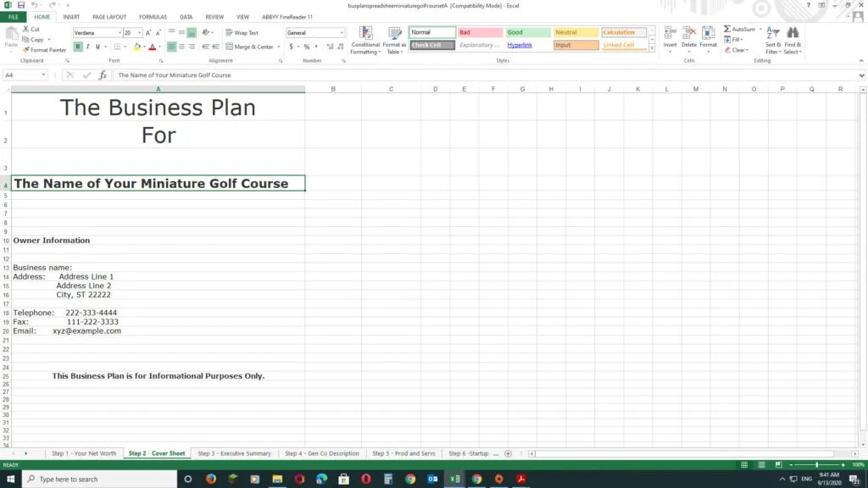
Task: Add a new sheet with the plus button
Action: (x=509, y=454)
